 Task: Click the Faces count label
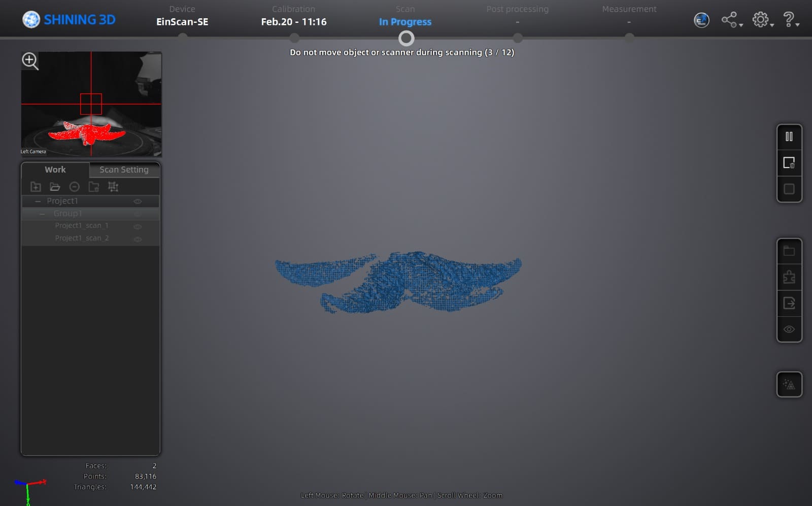(x=96, y=465)
